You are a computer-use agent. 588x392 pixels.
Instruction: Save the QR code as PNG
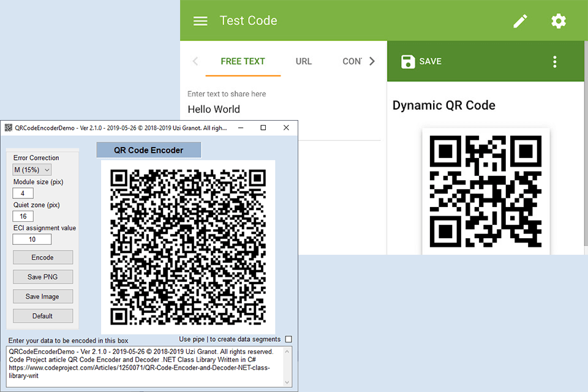43,277
